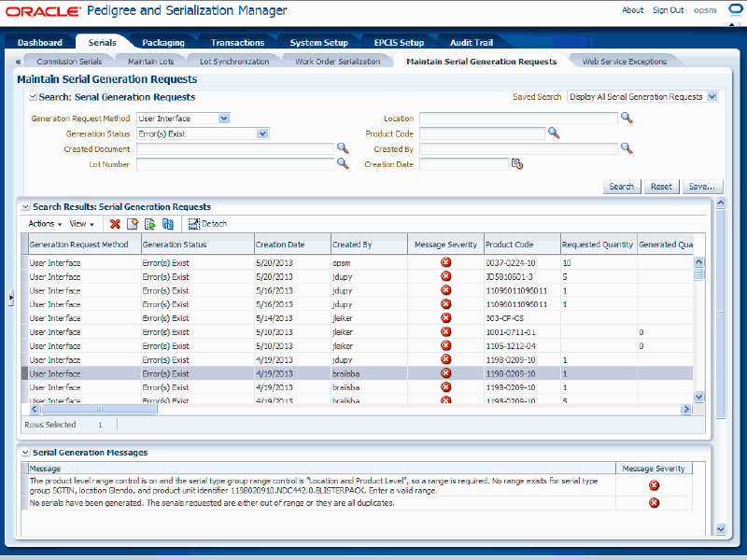This screenshot has width=747, height=560.
Task: Click in the Lot Number input field
Action: (235, 164)
